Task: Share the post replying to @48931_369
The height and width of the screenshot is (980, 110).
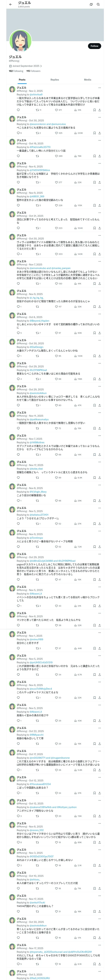Action: (x=99, y=205)
